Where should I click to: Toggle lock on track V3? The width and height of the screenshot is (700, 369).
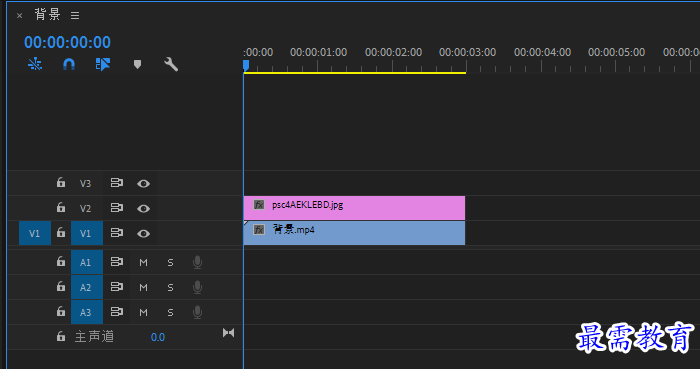point(61,182)
